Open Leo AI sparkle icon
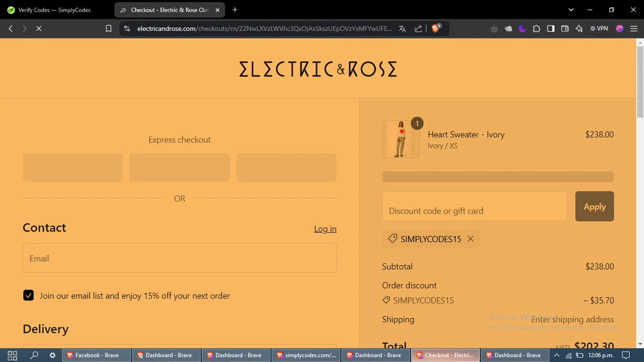Viewport: 644px width, 362px height. 579,29
